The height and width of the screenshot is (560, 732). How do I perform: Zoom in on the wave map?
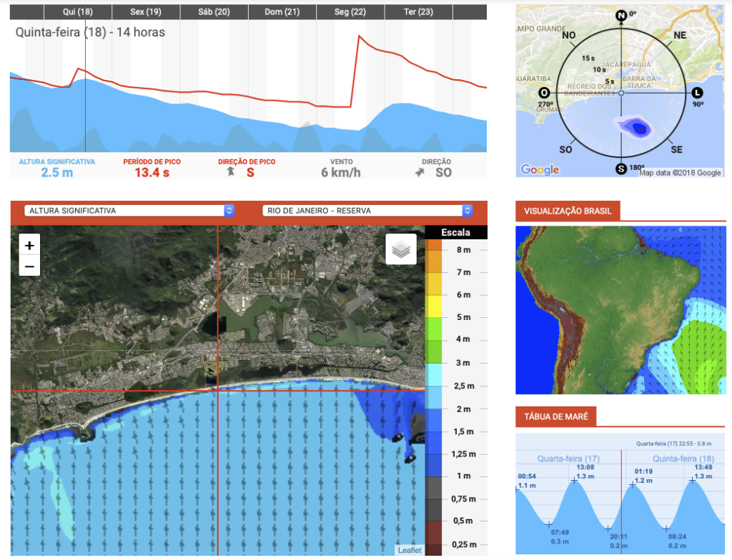point(29,245)
